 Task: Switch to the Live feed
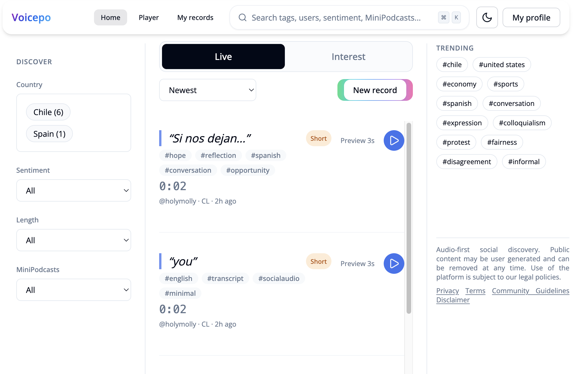pos(223,56)
